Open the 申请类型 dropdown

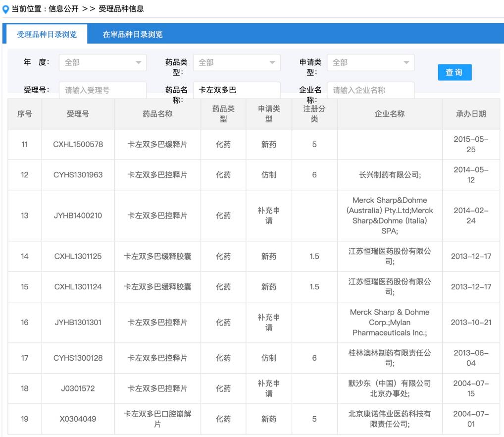pos(371,62)
